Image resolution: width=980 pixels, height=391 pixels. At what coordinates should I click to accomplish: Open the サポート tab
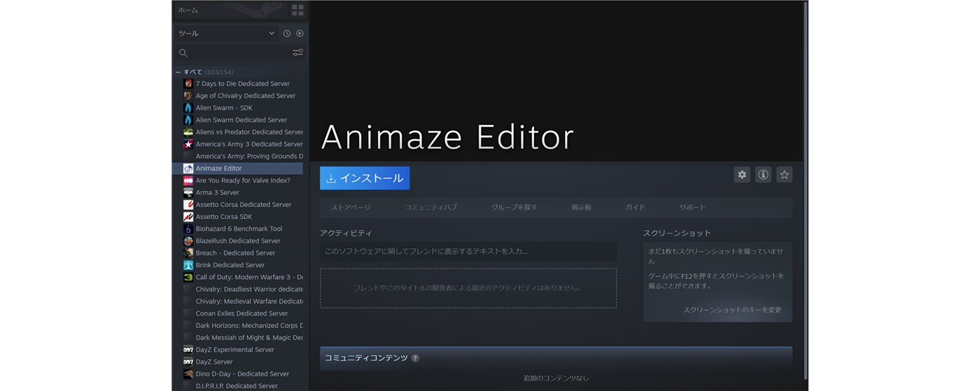click(x=692, y=208)
